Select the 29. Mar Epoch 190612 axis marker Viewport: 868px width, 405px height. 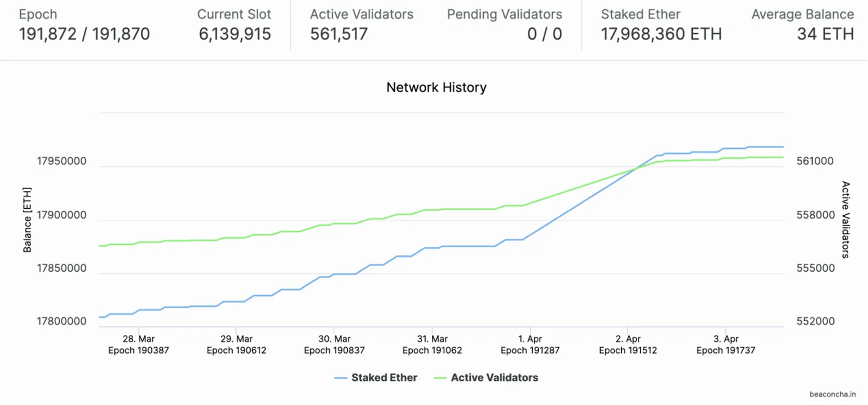[237, 344]
